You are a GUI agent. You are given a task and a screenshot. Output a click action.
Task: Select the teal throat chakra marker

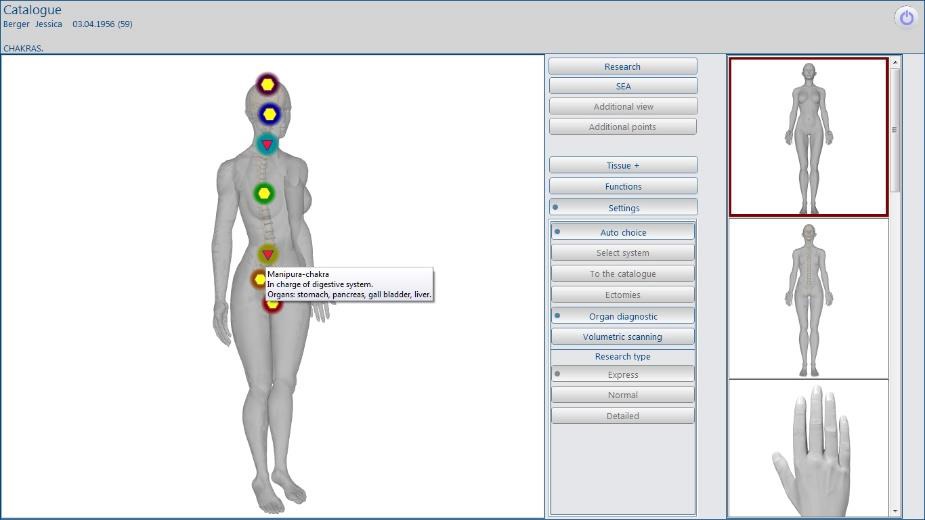pyautogui.click(x=267, y=144)
